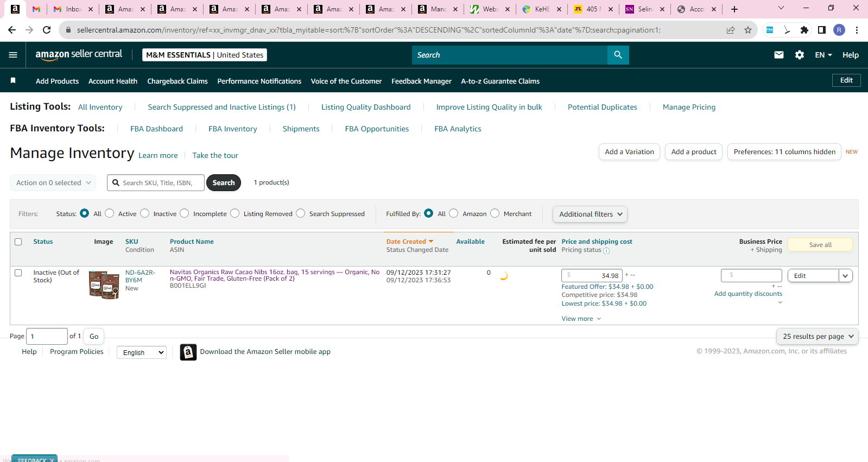Click the page number input field
This screenshot has height=462, width=868.
(x=47, y=337)
